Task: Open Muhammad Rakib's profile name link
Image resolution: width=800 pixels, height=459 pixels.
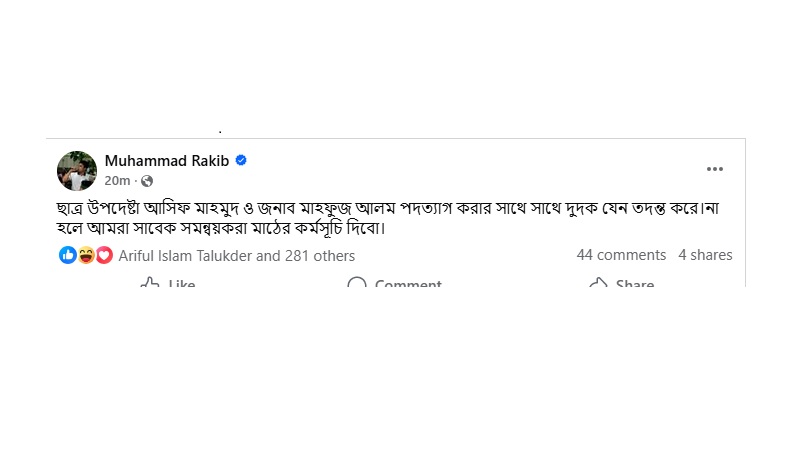Action: click(168, 160)
